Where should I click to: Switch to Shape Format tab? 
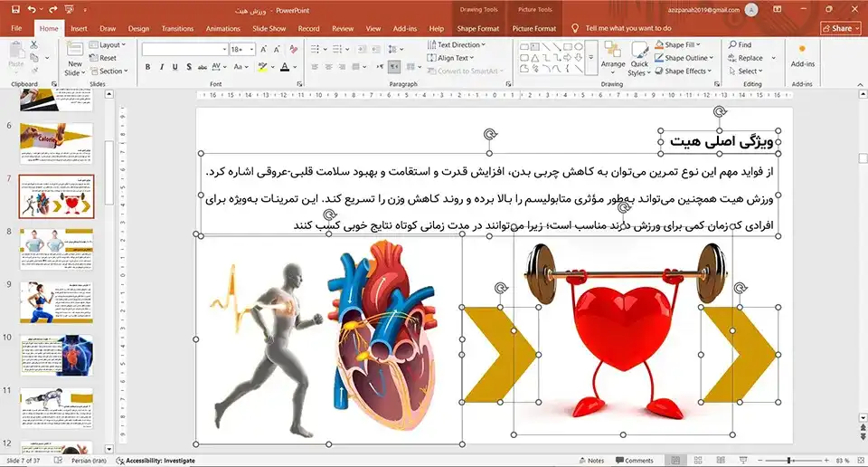(x=477, y=28)
